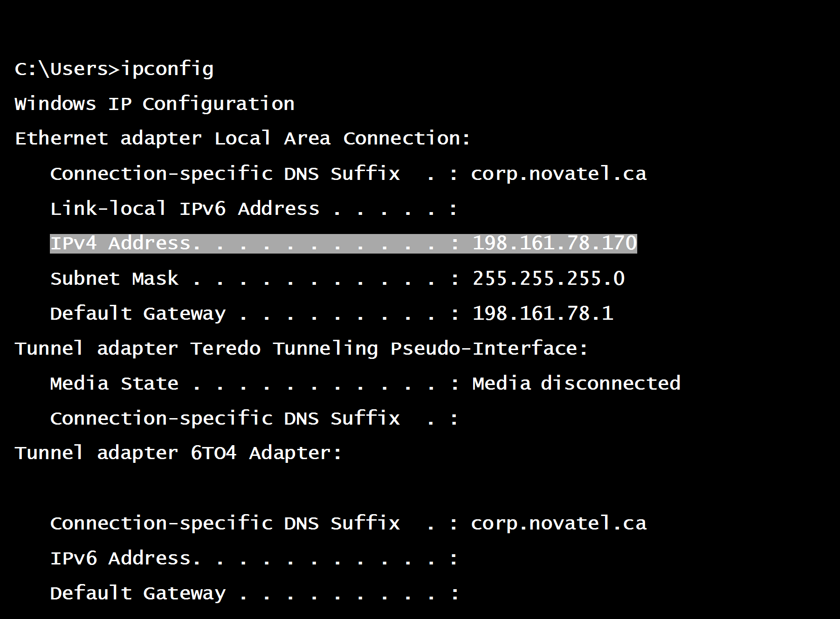Image resolution: width=840 pixels, height=619 pixels.
Task: Click the Tunnel adapter 6TO4 Adapter heading
Action: [x=179, y=453]
